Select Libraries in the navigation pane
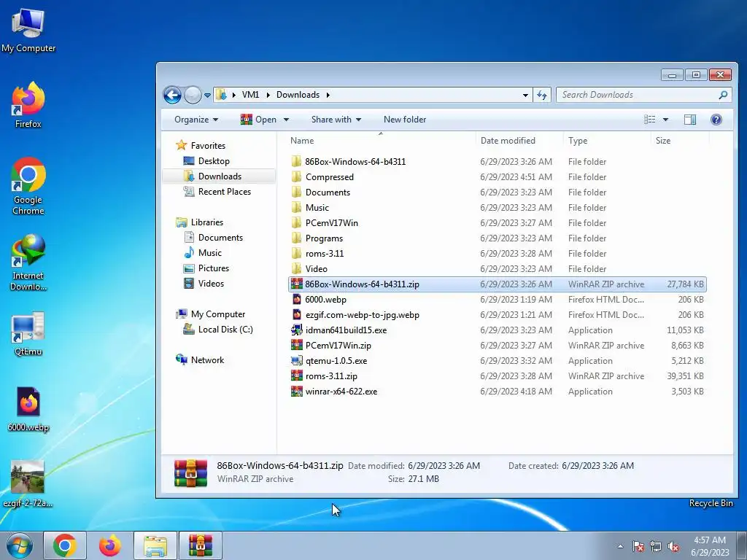Screen dimensions: 747x560 click(200, 222)
